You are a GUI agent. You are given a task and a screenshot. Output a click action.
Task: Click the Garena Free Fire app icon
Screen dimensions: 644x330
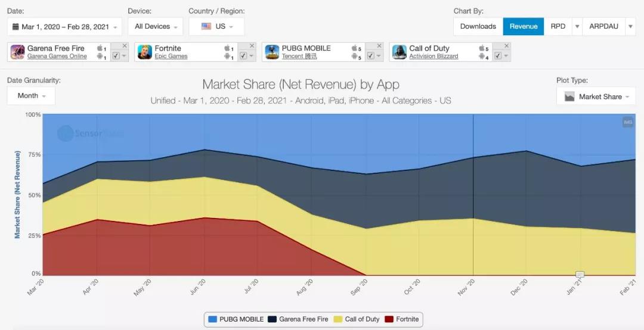(17, 52)
